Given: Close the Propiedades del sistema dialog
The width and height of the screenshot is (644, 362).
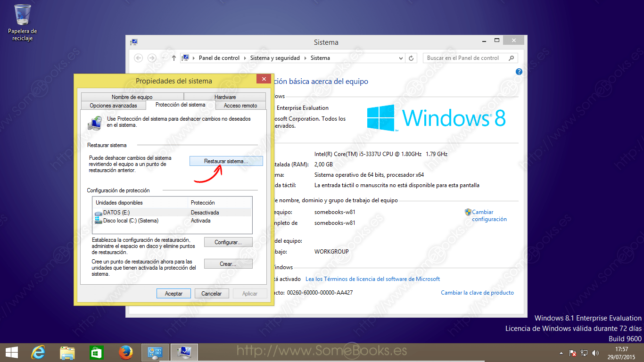Looking at the screenshot, I should (x=263, y=79).
